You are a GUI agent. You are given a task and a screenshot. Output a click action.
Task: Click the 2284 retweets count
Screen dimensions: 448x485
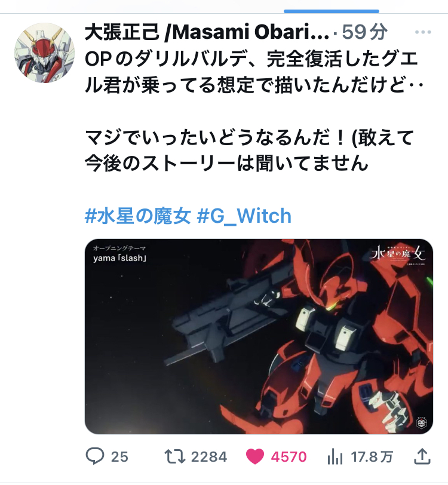209,456
